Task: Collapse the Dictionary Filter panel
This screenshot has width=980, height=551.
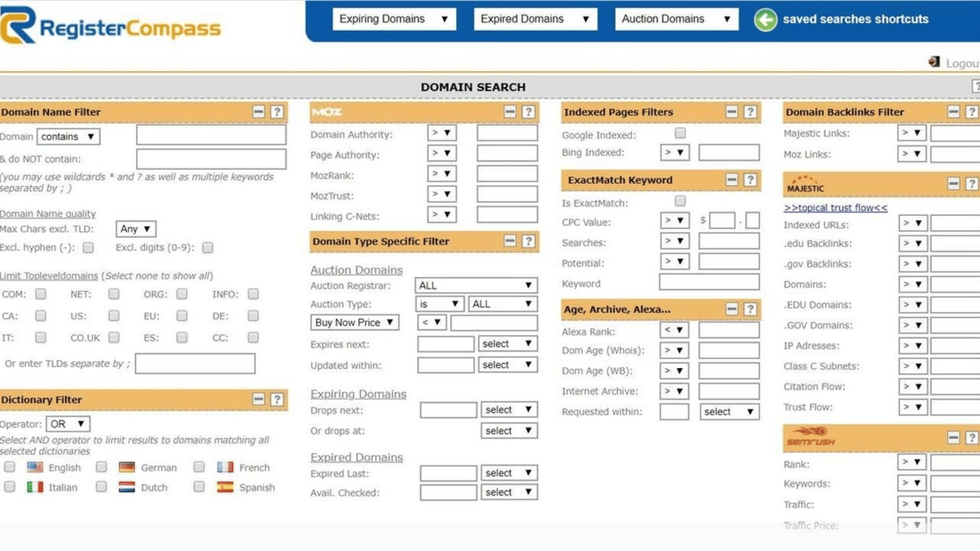Action: [258, 400]
